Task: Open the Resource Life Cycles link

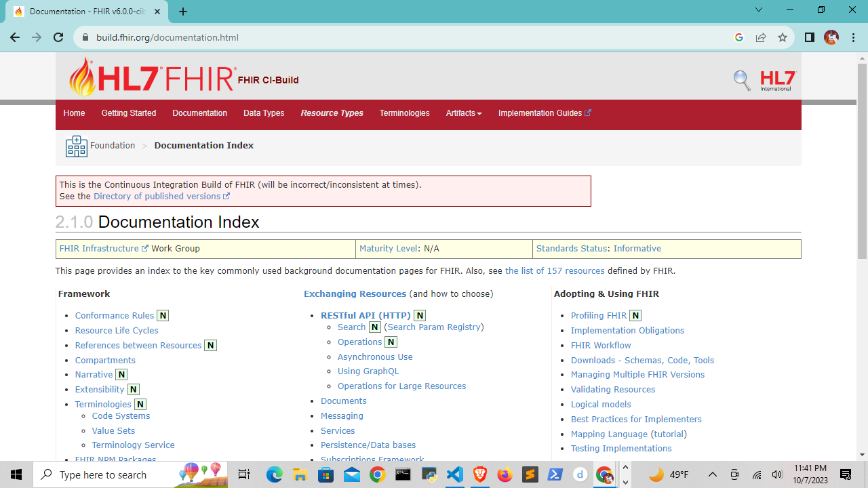Action: [x=117, y=331]
